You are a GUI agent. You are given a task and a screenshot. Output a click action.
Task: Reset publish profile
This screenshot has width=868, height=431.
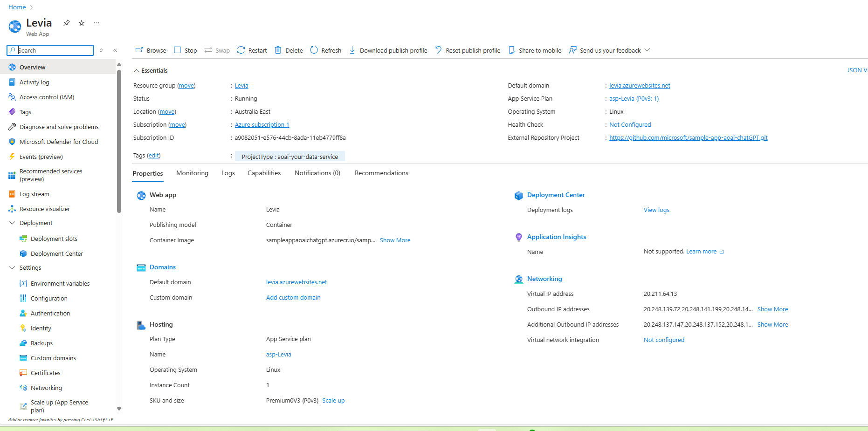coord(468,50)
